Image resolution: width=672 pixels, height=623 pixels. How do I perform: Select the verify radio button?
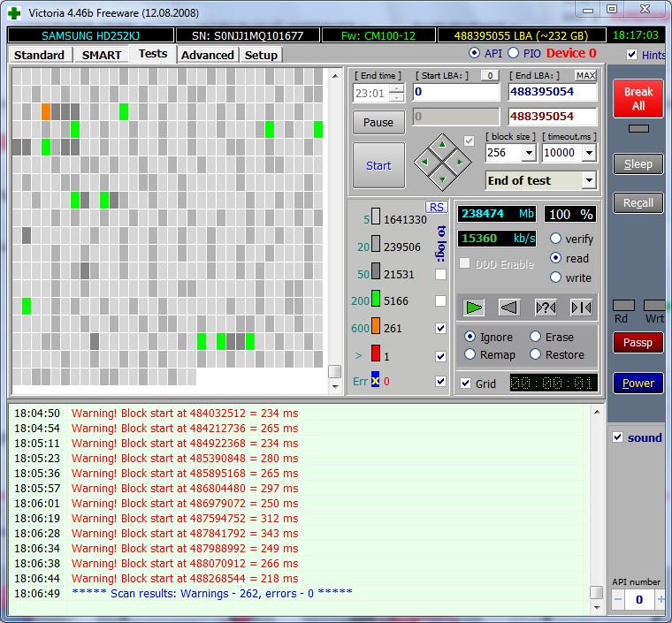pos(556,239)
